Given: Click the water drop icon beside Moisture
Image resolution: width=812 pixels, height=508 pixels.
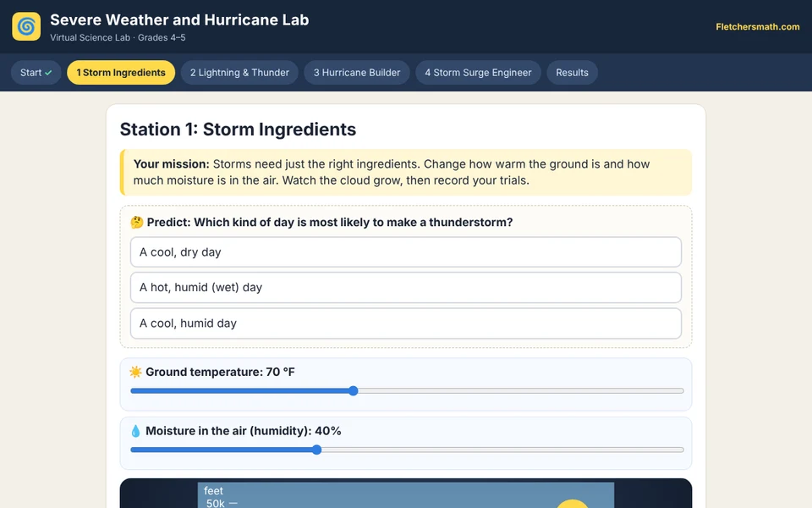Looking at the screenshot, I should point(135,431).
